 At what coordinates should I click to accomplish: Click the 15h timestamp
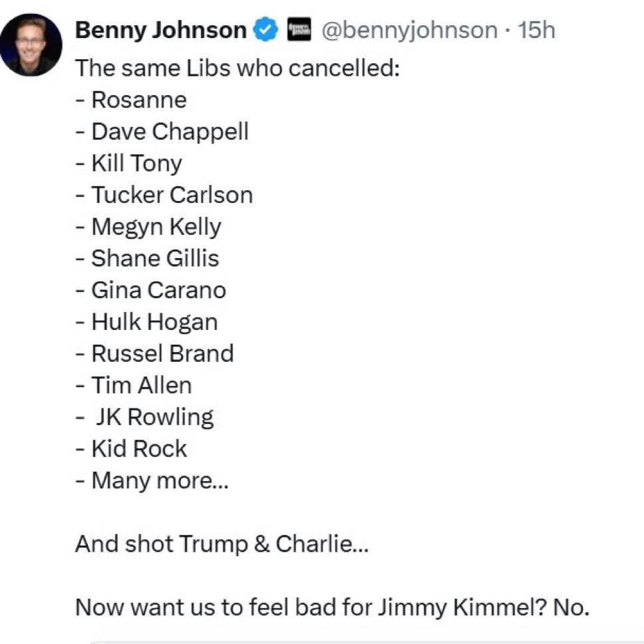(x=536, y=30)
